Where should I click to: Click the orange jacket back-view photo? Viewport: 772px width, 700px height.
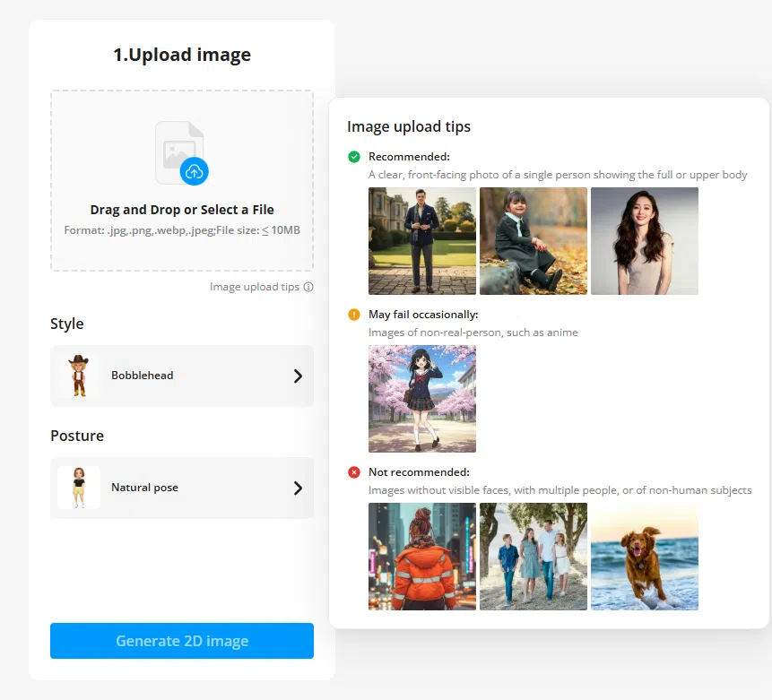422,557
